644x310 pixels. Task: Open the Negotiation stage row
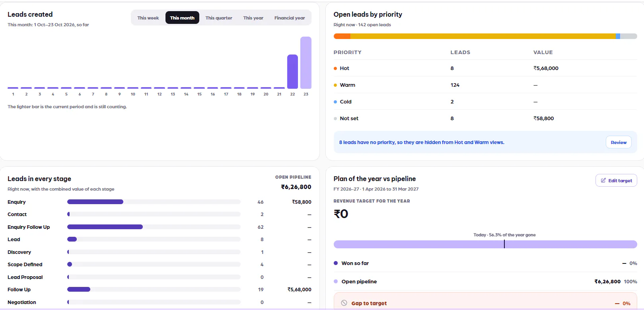pos(160,302)
